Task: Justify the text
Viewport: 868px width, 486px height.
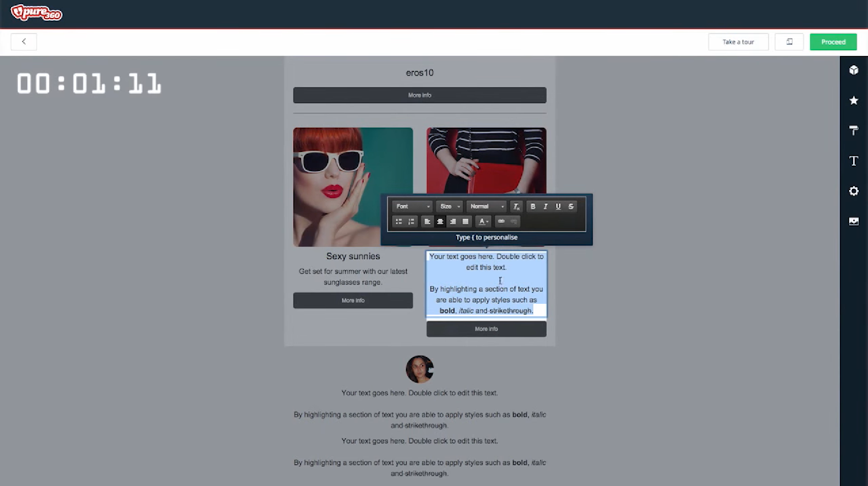Action: click(466, 222)
